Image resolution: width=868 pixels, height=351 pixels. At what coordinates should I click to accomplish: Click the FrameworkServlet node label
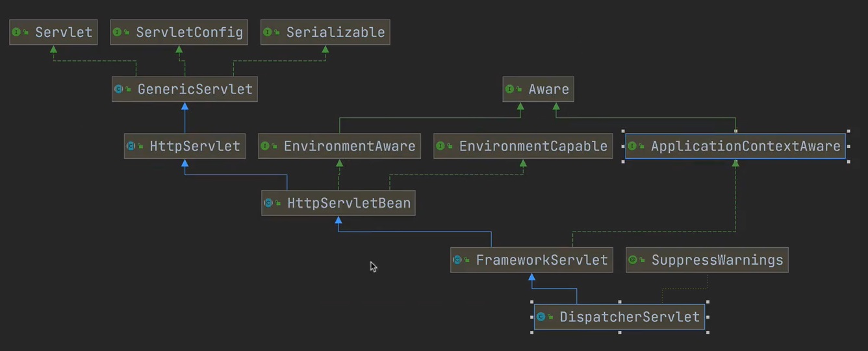542,260
